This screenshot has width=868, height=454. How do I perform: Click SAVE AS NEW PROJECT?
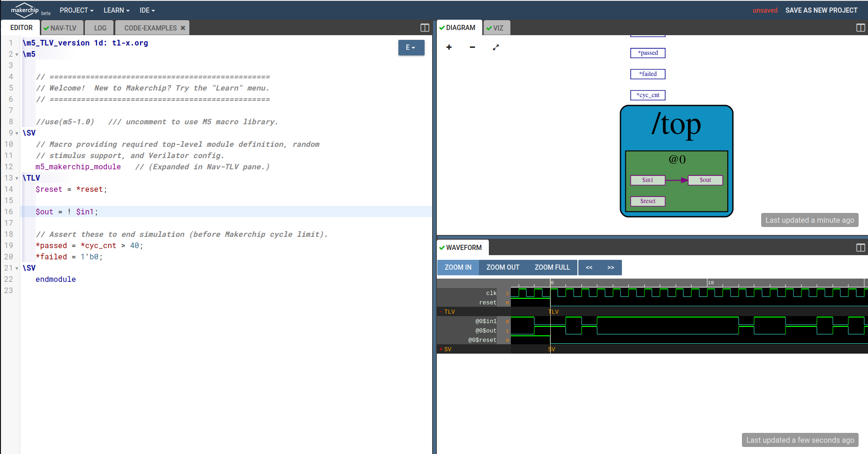(821, 10)
